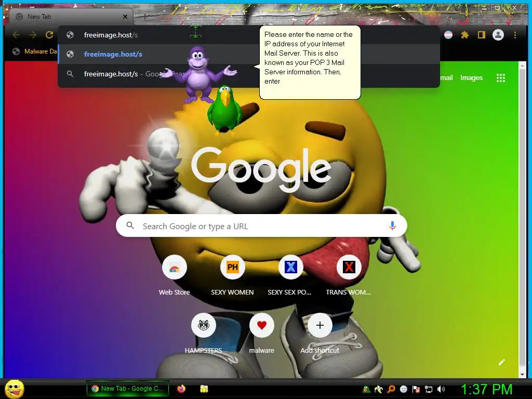Click the Add shortcut plus button
Viewport: 532px width, 399px height.
320,325
